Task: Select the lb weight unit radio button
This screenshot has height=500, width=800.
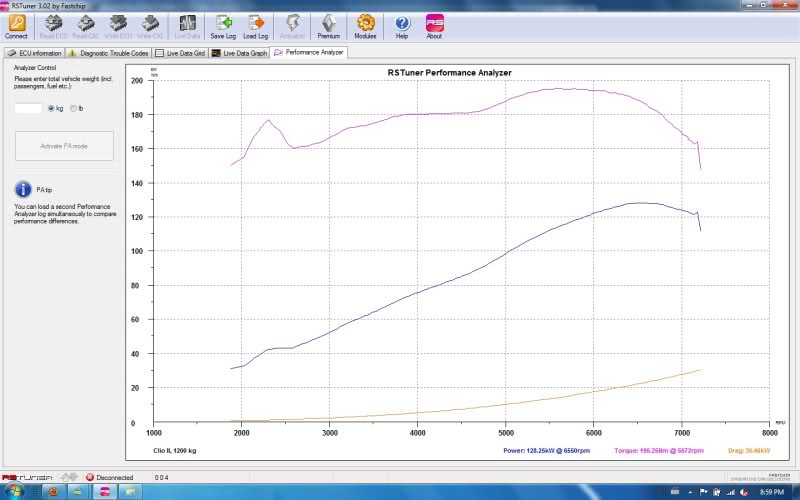Action: pyautogui.click(x=73, y=108)
